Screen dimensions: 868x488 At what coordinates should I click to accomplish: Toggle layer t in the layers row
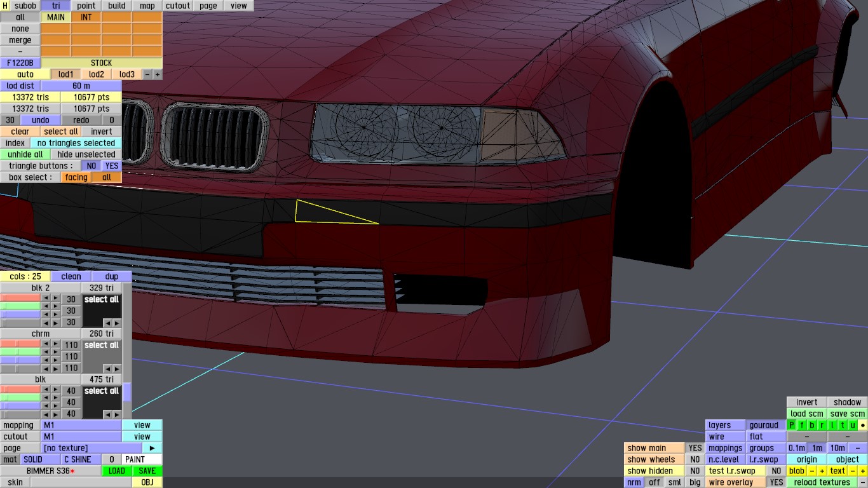tap(843, 425)
